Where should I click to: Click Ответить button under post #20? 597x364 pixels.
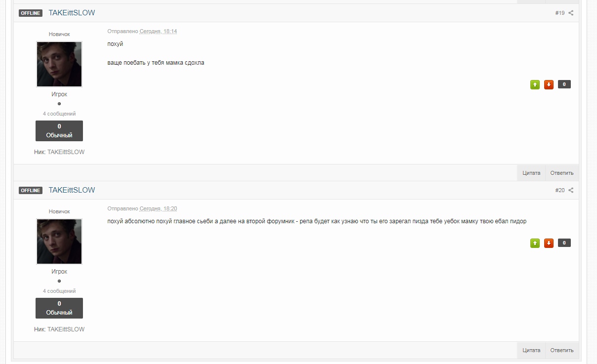(562, 350)
